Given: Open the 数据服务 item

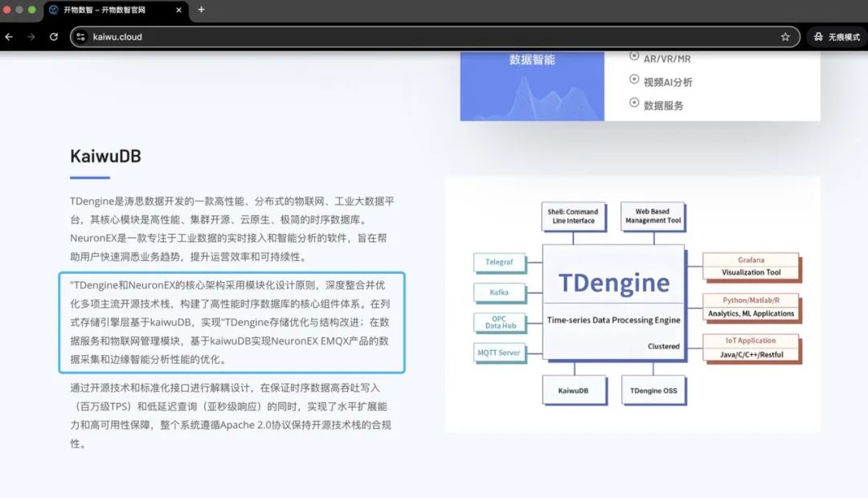Looking at the screenshot, I should [663, 106].
